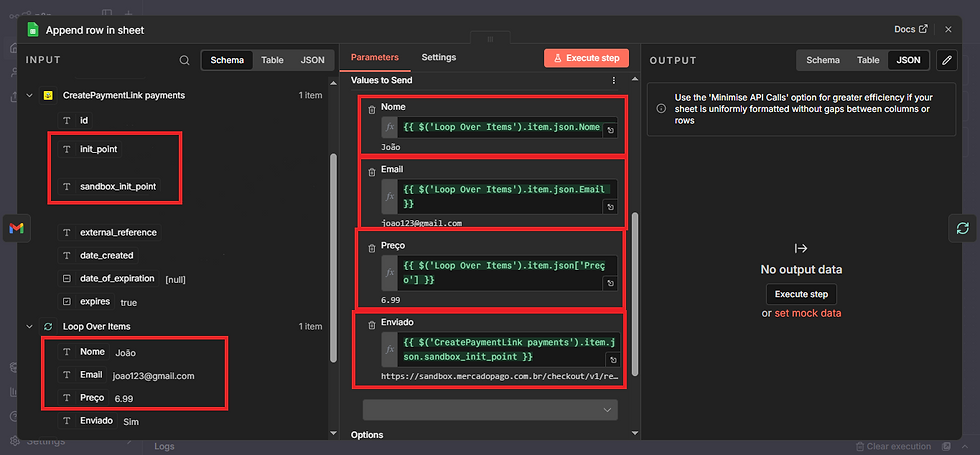The height and width of the screenshot is (455, 980).
Task: Switch OUTPUT view to JSON
Action: click(x=908, y=60)
